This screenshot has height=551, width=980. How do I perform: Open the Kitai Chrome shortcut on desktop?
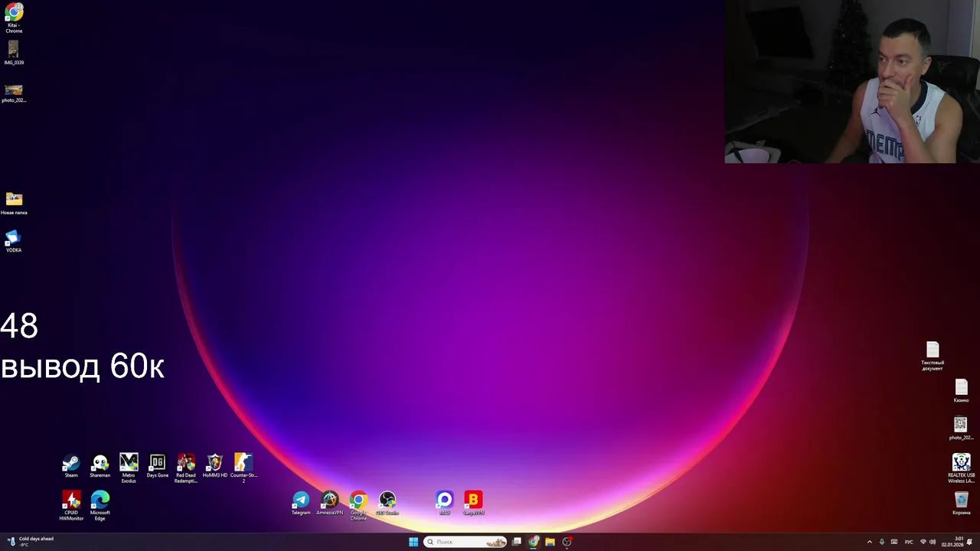coord(14,17)
